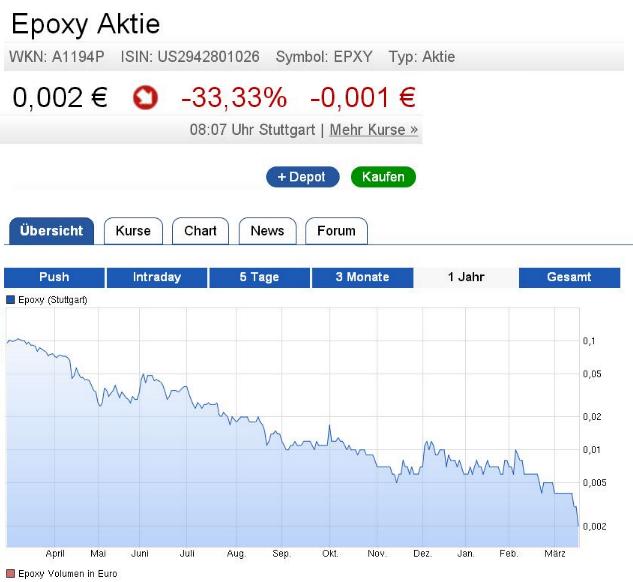Click the blue Epoxy (Stuttgart) legend swatch
Screen dimensions: 633x582
10,299
